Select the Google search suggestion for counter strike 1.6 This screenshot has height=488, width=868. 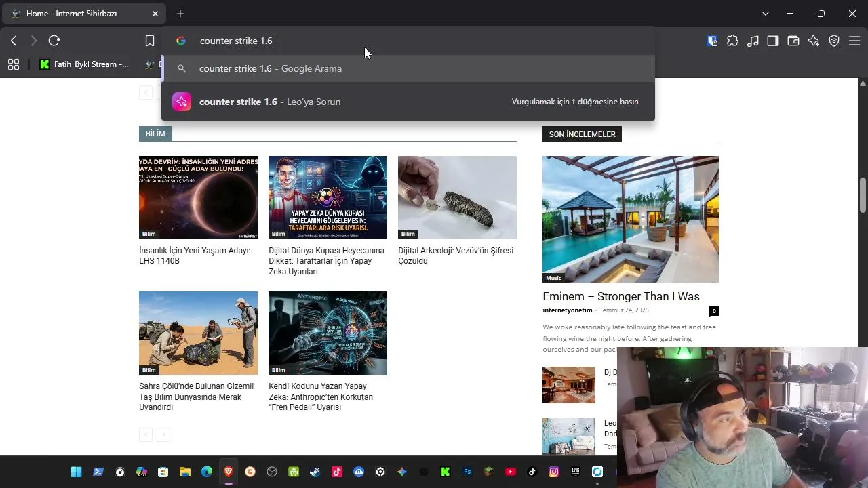(408, 68)
